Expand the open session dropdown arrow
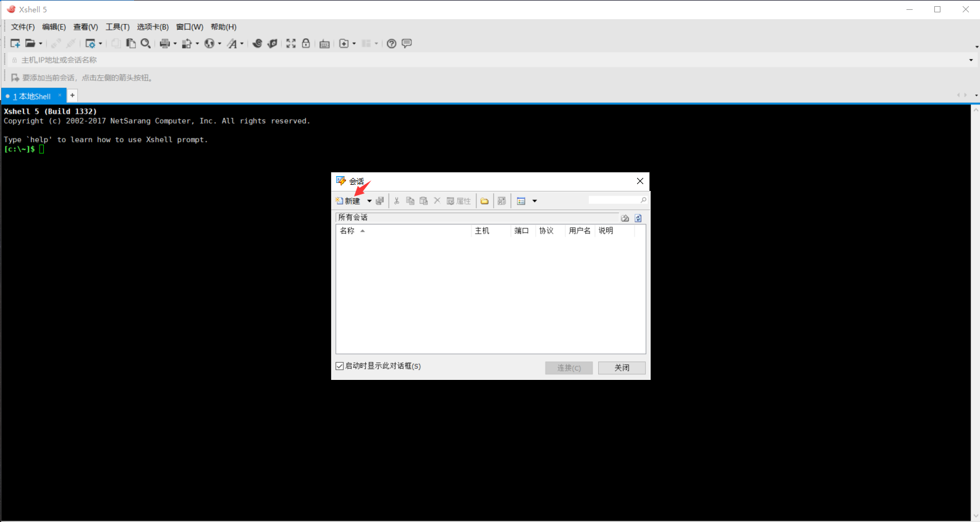Image resolution: width=980 pixels, height=522 pixels. (41, 43)
